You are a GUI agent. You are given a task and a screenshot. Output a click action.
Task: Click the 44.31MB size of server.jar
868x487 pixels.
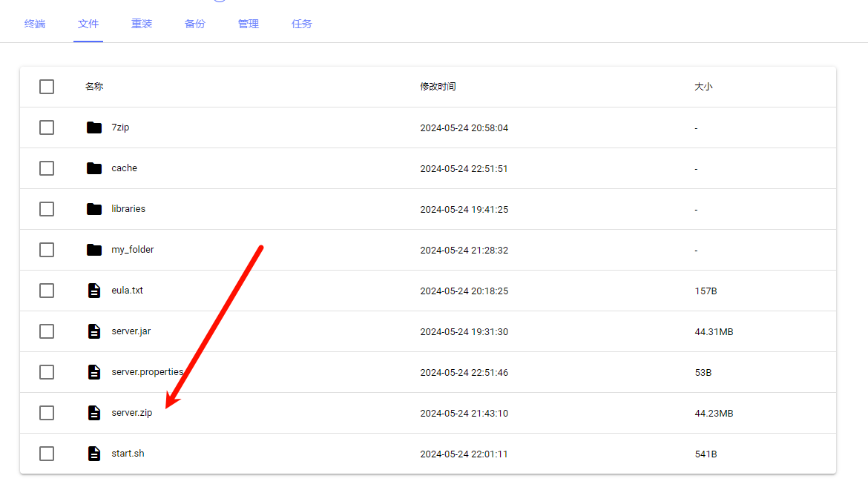click(x=714, y=332)
